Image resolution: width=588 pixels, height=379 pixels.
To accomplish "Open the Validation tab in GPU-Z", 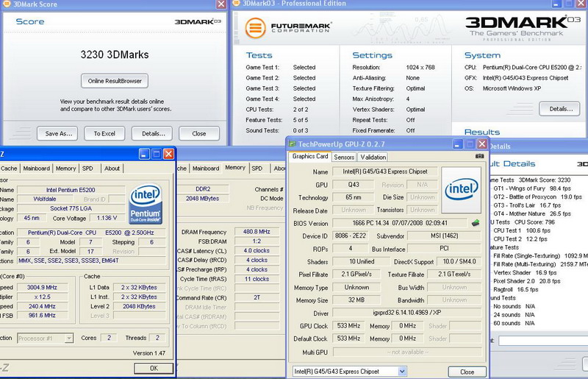I will (373, 157).
